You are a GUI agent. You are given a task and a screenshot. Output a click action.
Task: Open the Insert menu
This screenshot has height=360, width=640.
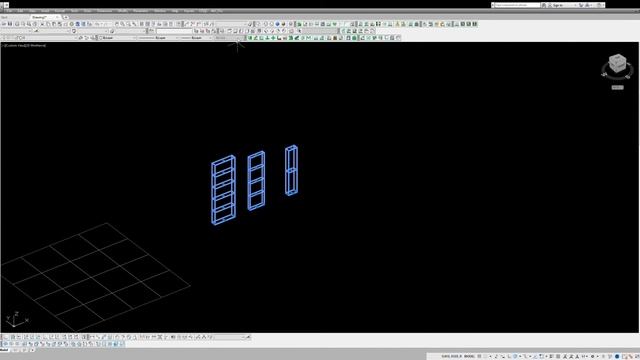click(45, 11)
